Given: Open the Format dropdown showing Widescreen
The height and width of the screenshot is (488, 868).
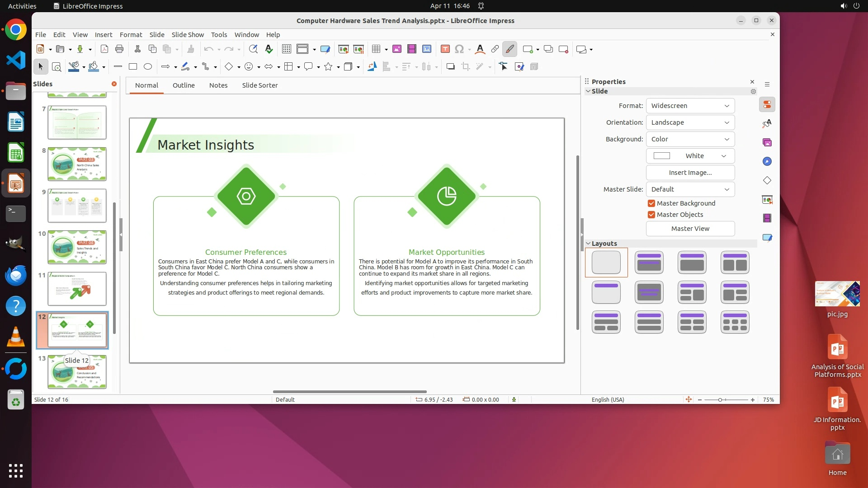Looking at the screenshot, I should point(690,106).
